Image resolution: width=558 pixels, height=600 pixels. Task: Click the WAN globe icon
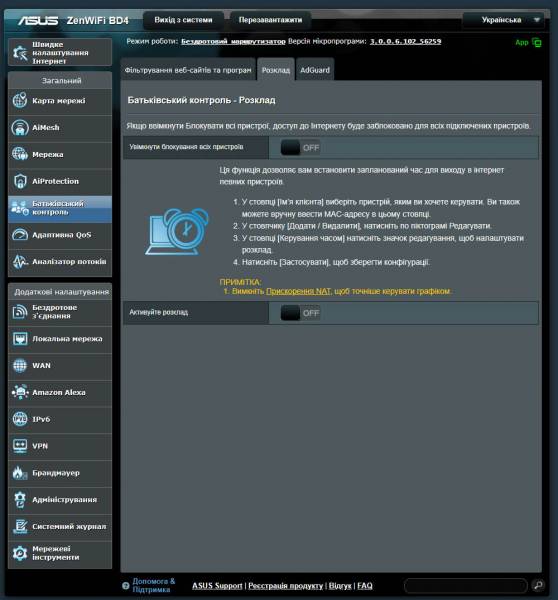(20, 365)
